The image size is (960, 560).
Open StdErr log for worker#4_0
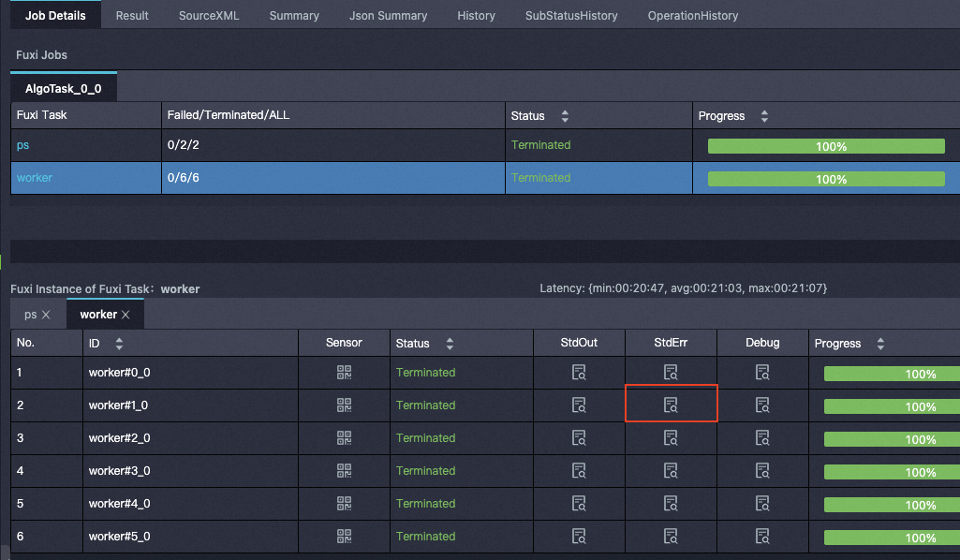[x=671, y=504]
